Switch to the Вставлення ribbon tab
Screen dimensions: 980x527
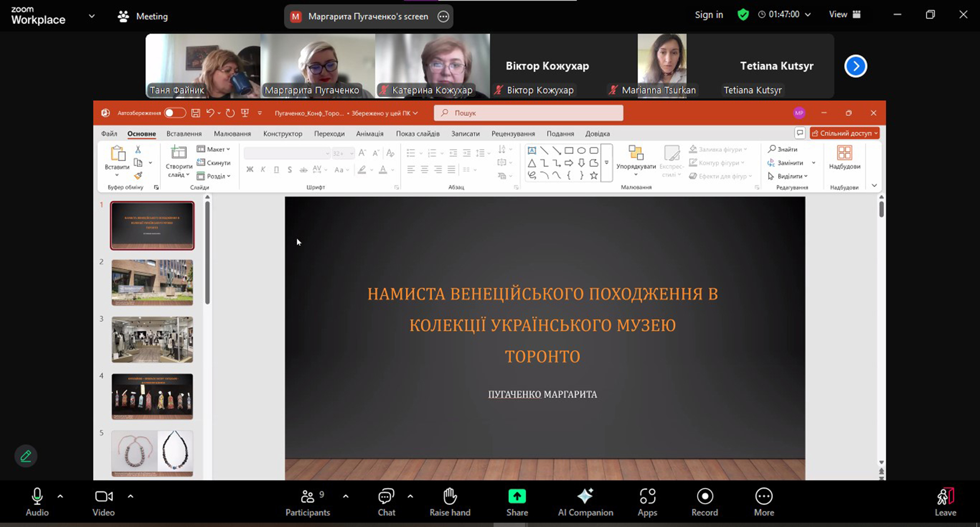click(184, 134)
